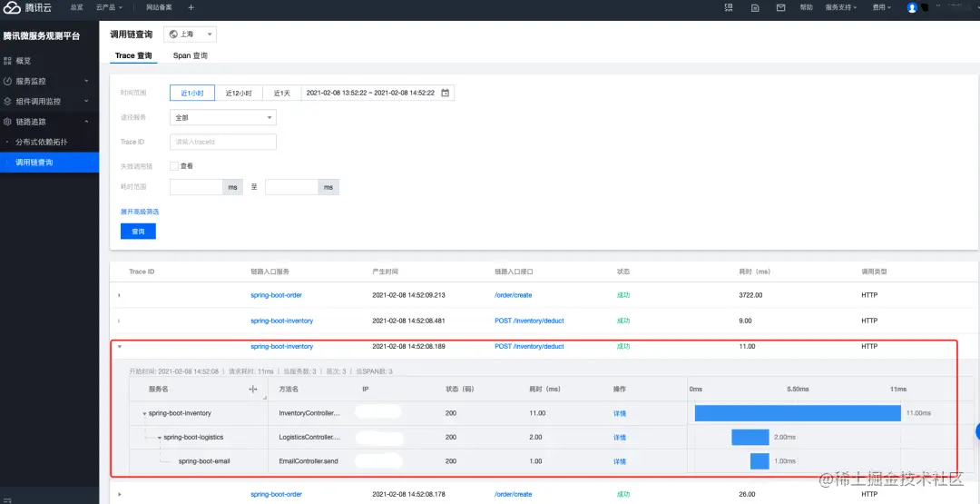Open POST /inventory/deduct link in the 11.00 row
Viewport: 980px width, 504px height.
[529, 346]
